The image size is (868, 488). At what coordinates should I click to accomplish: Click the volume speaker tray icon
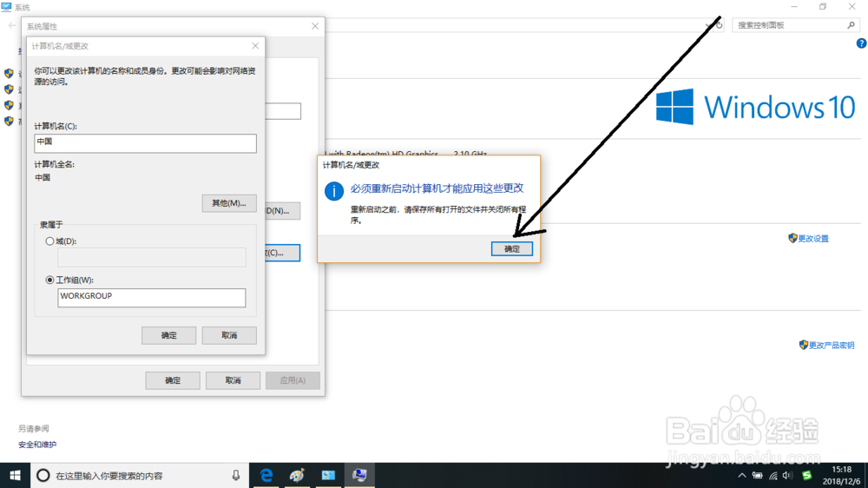[x=787, y=475]
